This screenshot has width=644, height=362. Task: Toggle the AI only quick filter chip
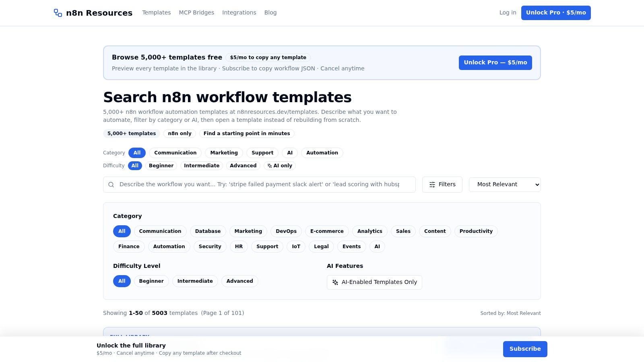click(x=280, y=166)
